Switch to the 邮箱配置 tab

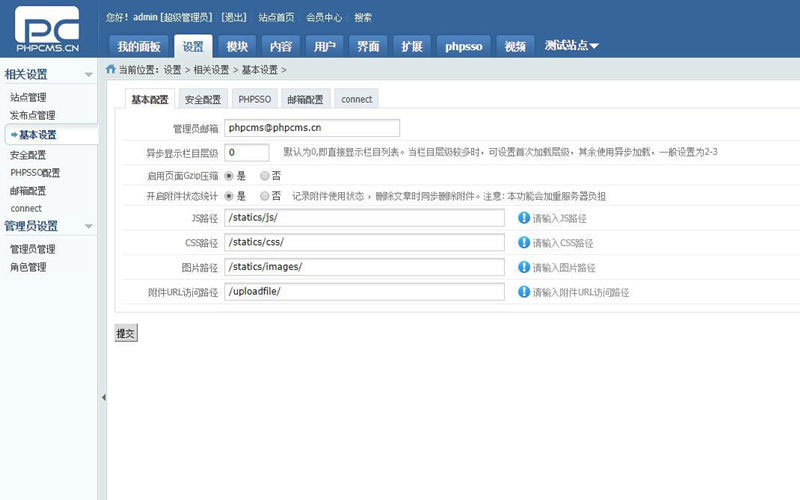[x=305, y=99]
